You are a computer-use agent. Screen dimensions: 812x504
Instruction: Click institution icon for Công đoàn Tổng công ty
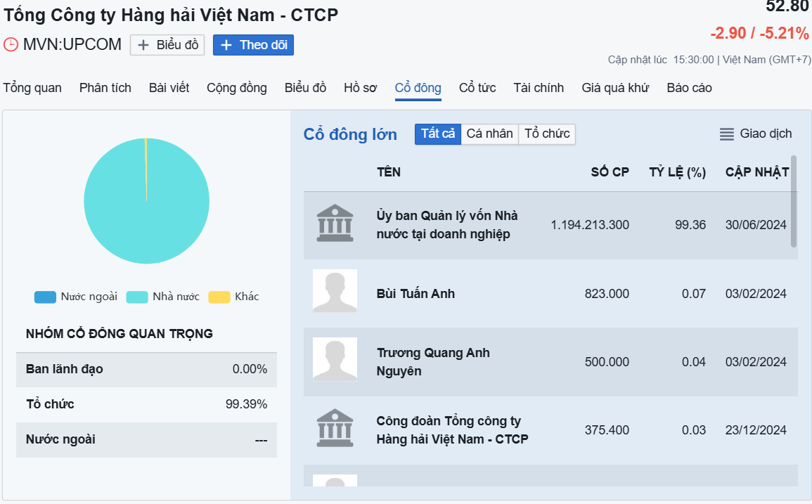[335, 428]
